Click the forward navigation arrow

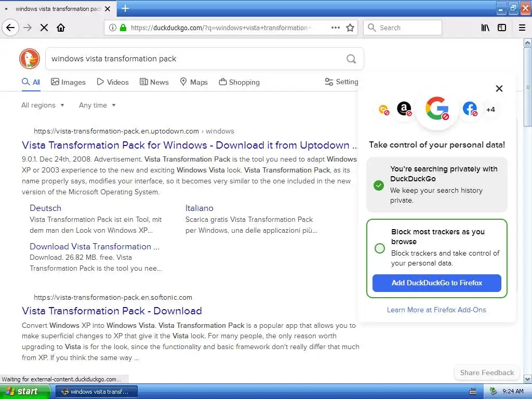28,28
